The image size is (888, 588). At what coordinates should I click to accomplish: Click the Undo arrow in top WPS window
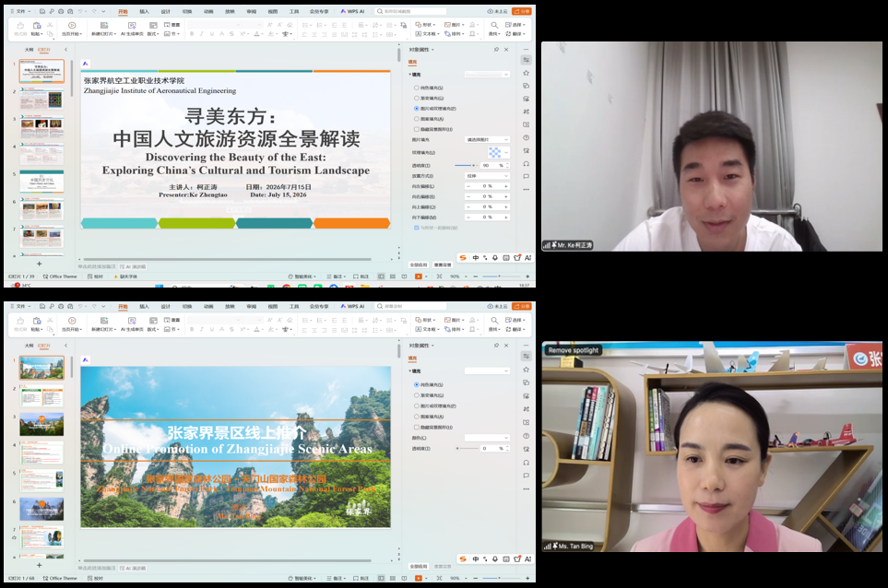click(x=80, y=11)
